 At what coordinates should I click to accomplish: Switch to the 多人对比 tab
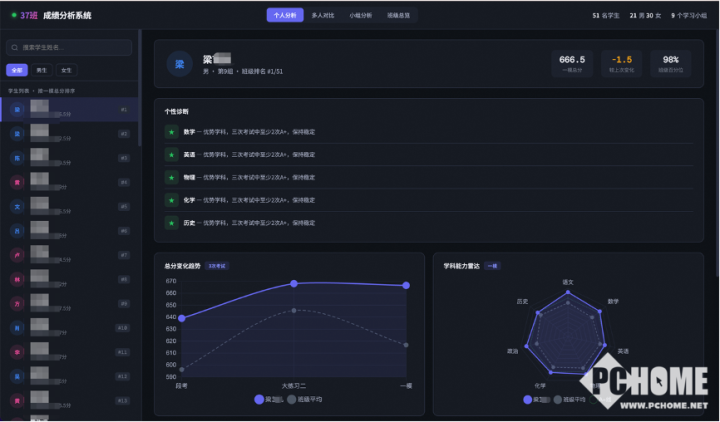(323, 16)
